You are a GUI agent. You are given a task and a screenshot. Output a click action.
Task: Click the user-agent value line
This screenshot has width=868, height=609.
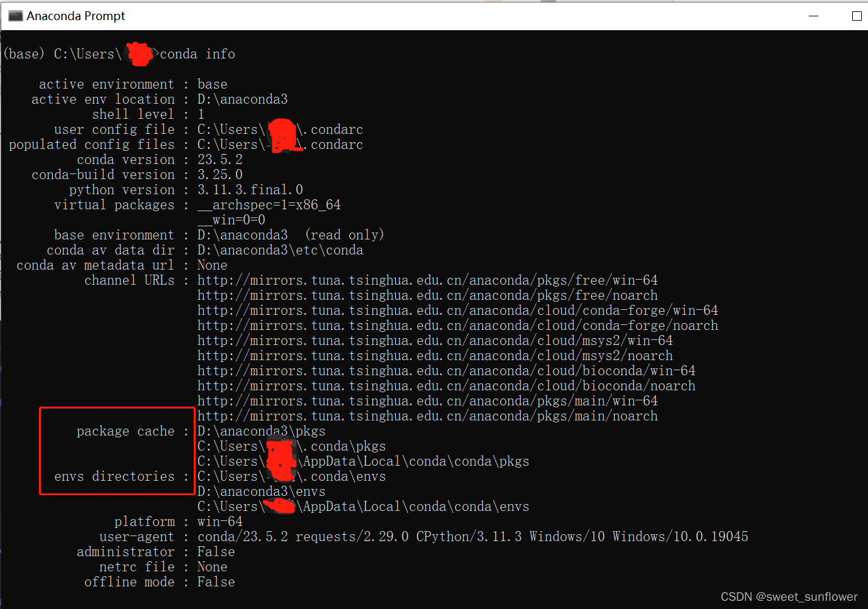(472, 537)
